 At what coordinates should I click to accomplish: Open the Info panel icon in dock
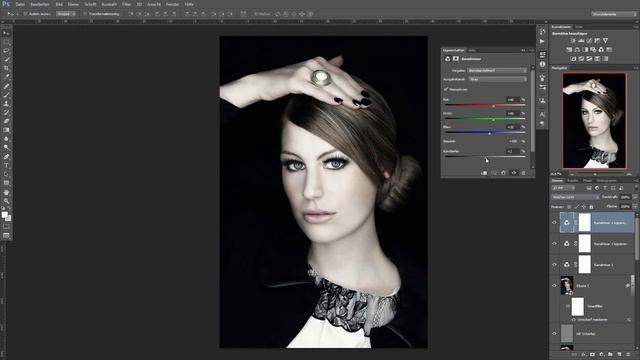542,64
